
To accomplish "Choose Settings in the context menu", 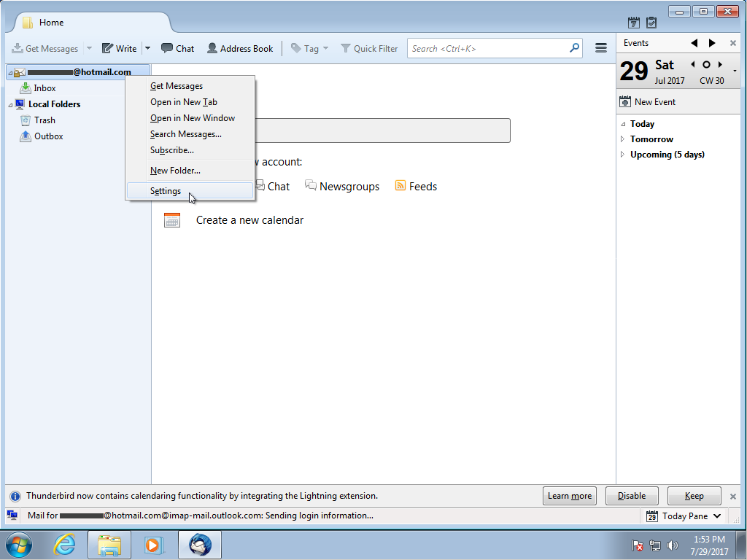I will point(166,191).
